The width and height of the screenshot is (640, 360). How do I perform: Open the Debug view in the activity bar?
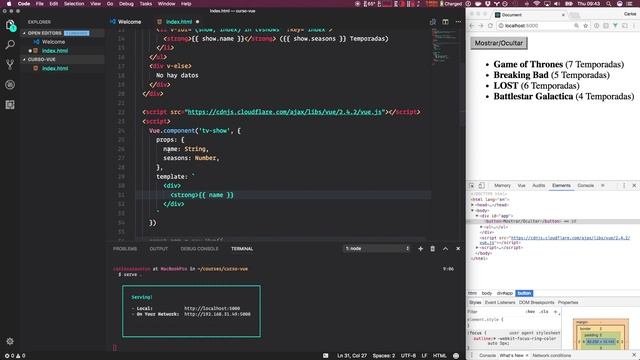pyautogui.click(x=10, y=84)
